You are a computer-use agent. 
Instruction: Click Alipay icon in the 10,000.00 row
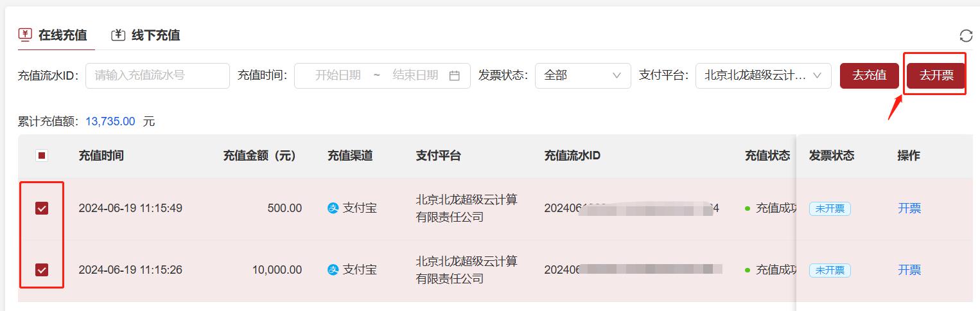333,270
